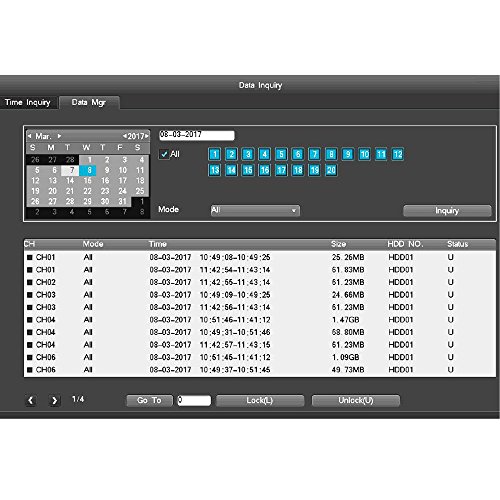The image size is (500, 500).
Task: Go to the previous results page arrow
Action: click(31, 400)
